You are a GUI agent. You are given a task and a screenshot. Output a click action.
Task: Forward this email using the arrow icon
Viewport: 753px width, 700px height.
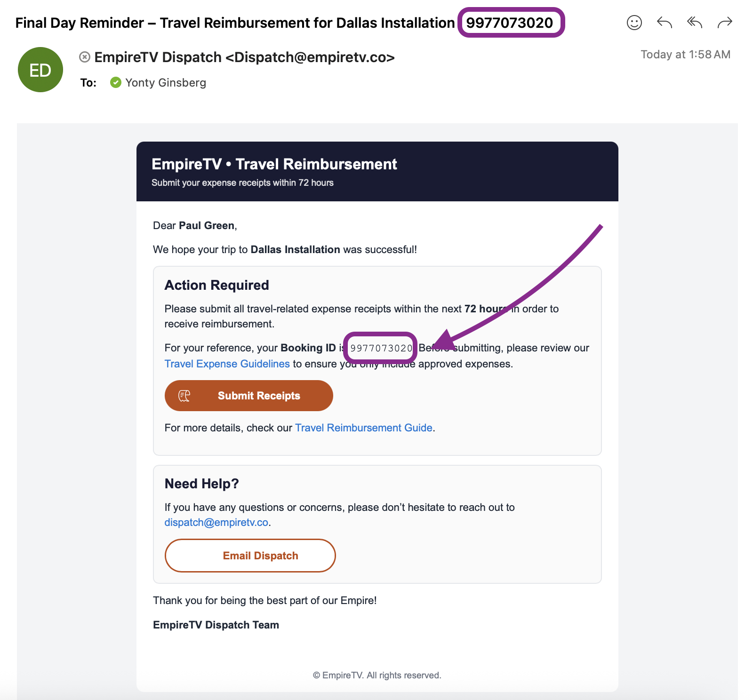[725, 23]
